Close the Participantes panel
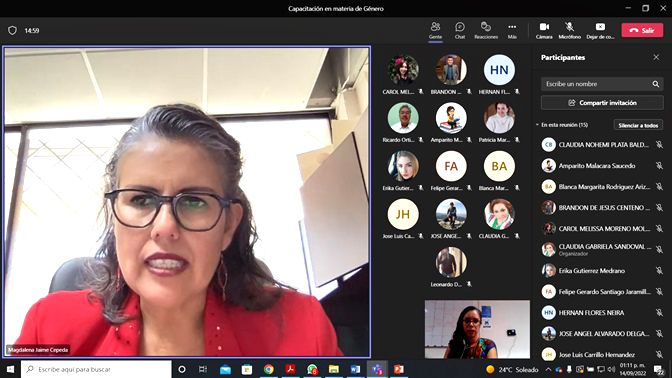The image size is (672, 378). coord(656,57)
